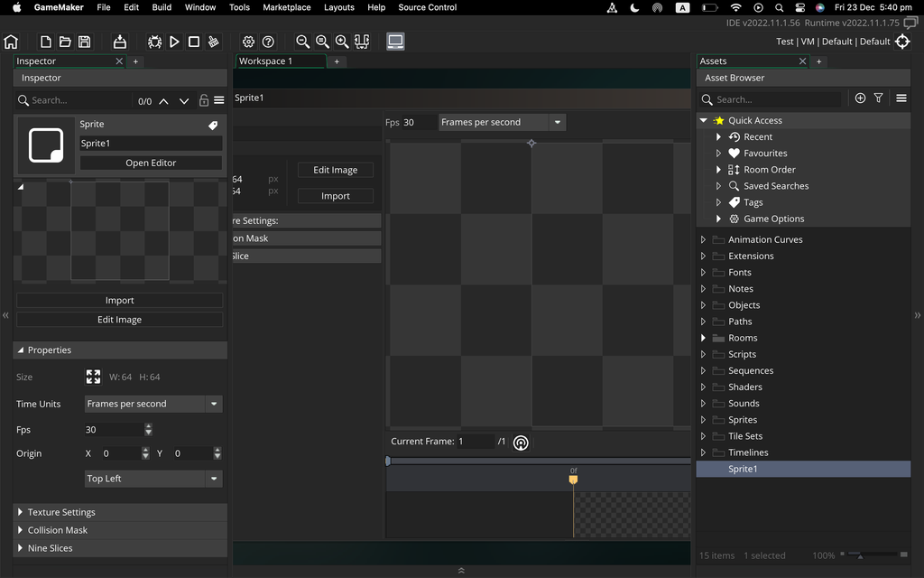Open Asset Browser hamburger menu

[901, 98]
